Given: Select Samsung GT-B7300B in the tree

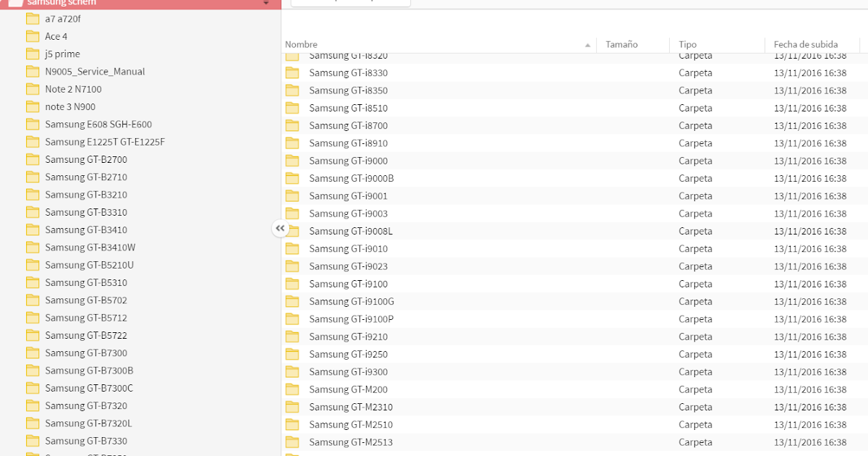Looking at the screenshot, I should (90, 371).
